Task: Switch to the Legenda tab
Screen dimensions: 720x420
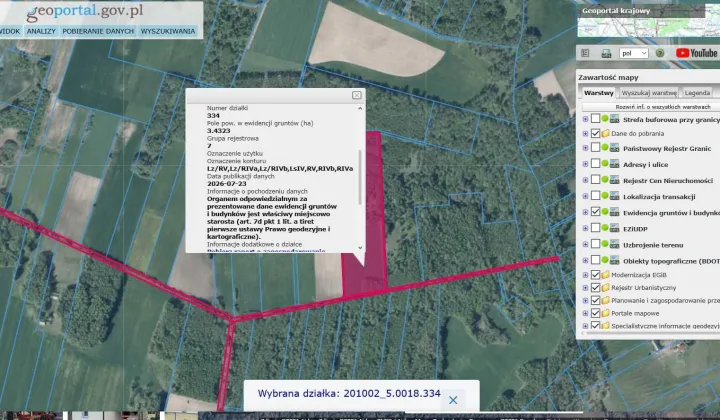Action: [x=697, y=93]
